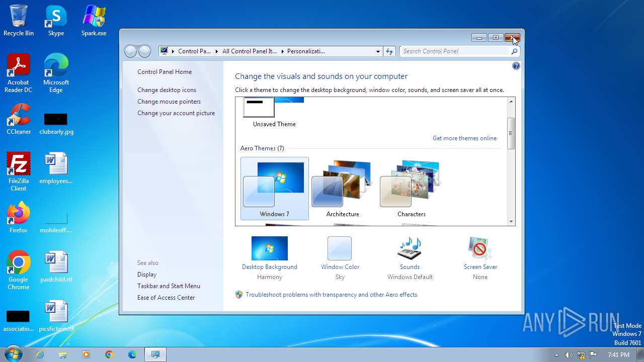Viewport: 644px width, 362px height.
Task: Go forward with the navigation button
Action: (144, 51)
